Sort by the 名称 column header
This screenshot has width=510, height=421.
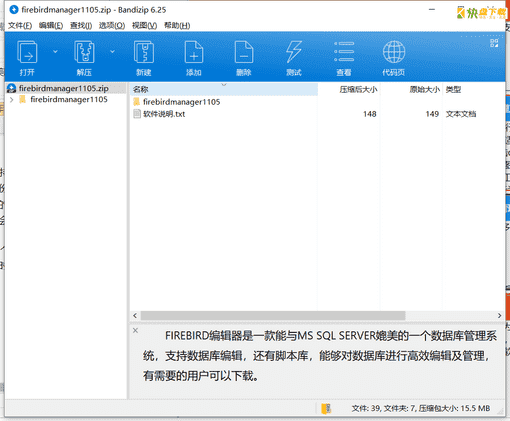click(224, 89)
